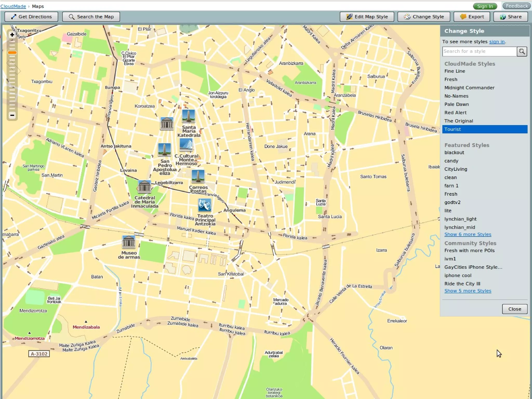Viewport: 532px width, 399px height.
Task: Click the orange zoom slider handle
Action: coord(12,53)
